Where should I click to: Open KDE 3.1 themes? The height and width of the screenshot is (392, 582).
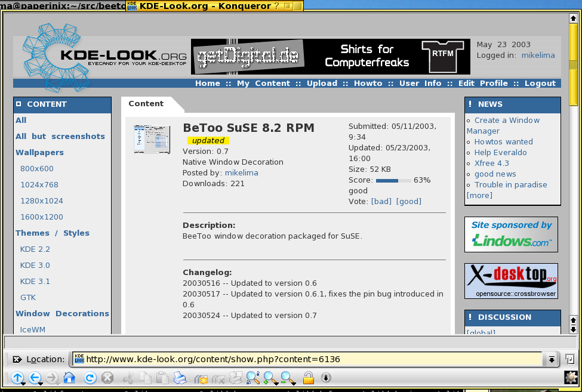(35, 282)
